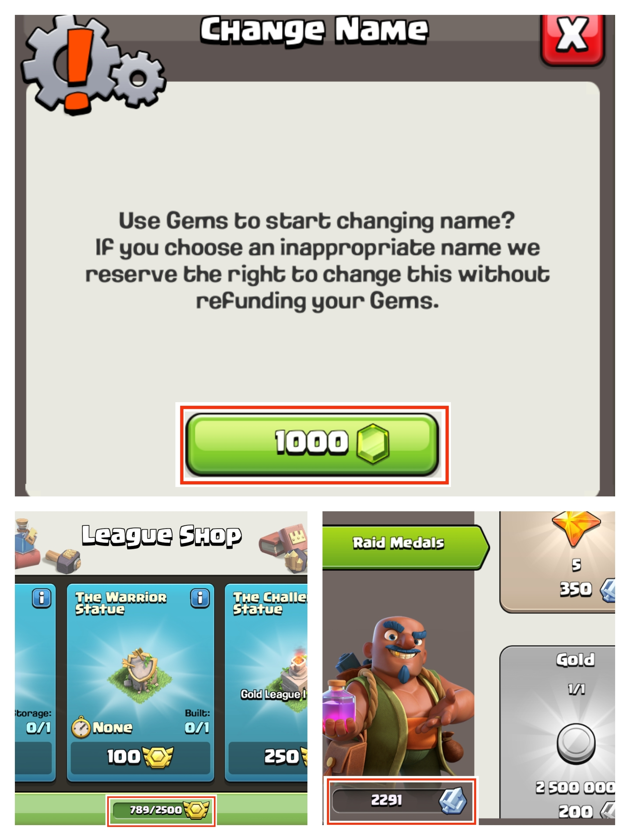The width and height of the screenshot is (630, 840).
Task: Click the 789/2500 league medals progress bar
Action: coord(161,810)
